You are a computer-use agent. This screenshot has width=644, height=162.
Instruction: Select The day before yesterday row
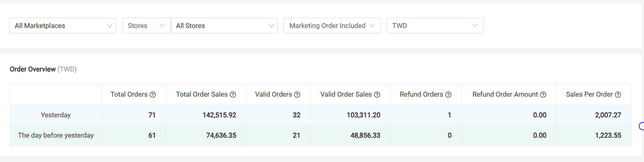(56, 135)
